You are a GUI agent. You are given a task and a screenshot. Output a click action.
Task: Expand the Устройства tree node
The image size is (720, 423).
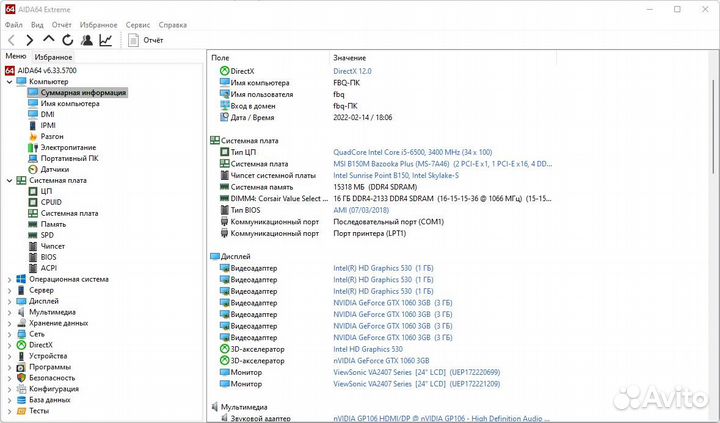(x=9, y=356)
